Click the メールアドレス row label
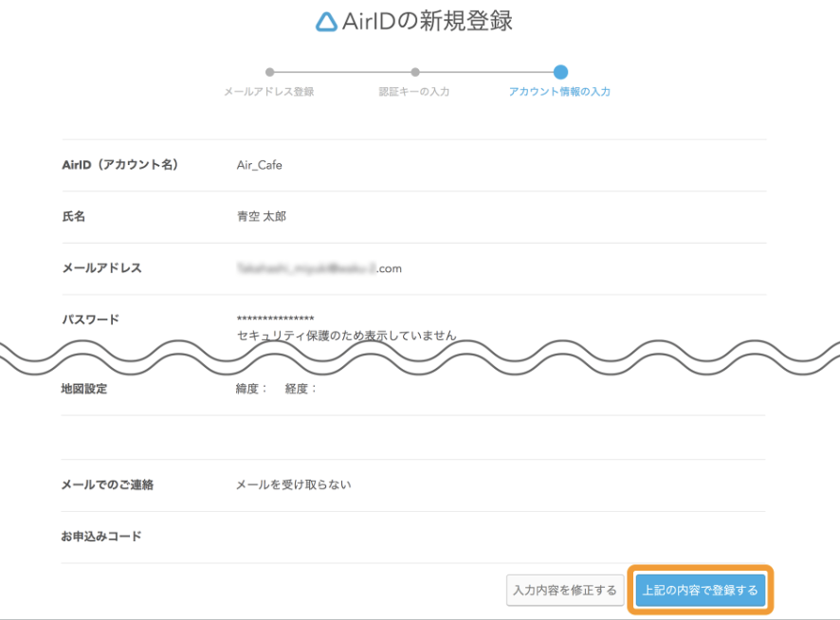 point(101,268)
